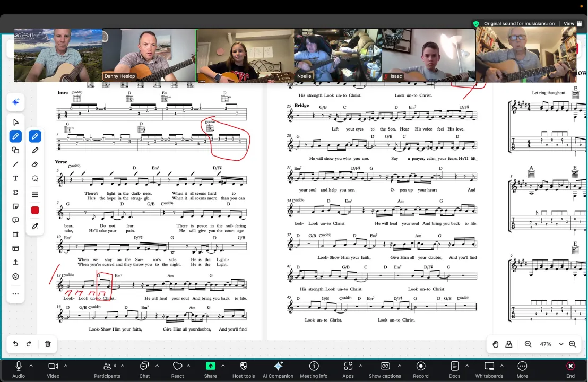Select the Shapes tool
The image size is (588, 382).
click(15, 150)
